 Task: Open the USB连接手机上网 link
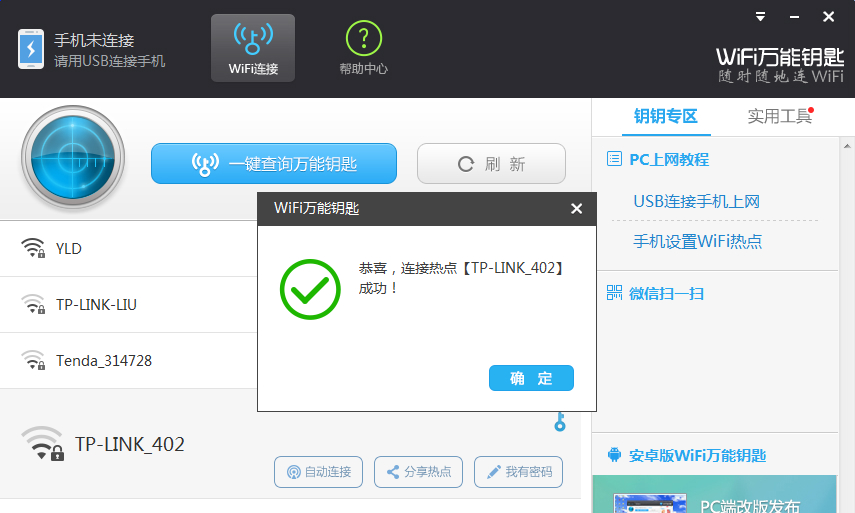(x=696, y=202)
